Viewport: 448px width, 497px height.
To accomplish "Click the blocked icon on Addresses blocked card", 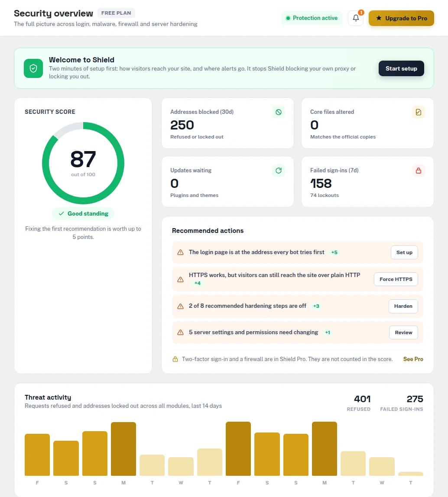I will click(278, 112).
